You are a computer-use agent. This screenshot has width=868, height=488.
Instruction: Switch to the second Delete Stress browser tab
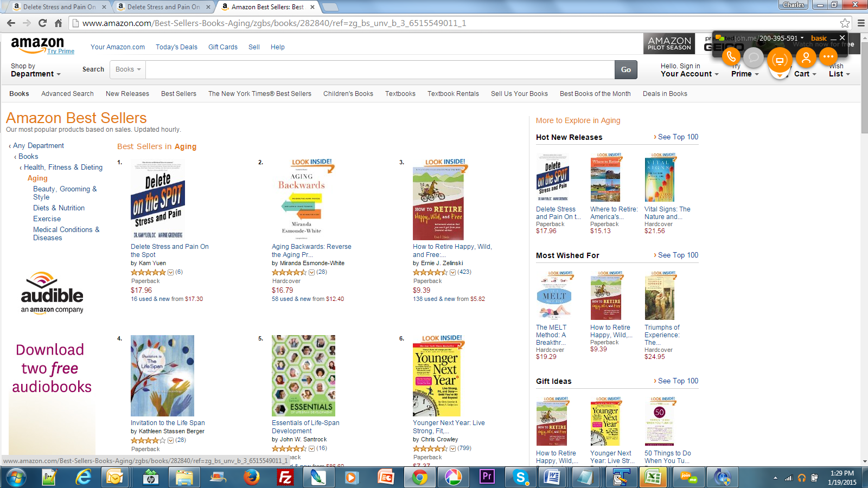click(164, 7)
